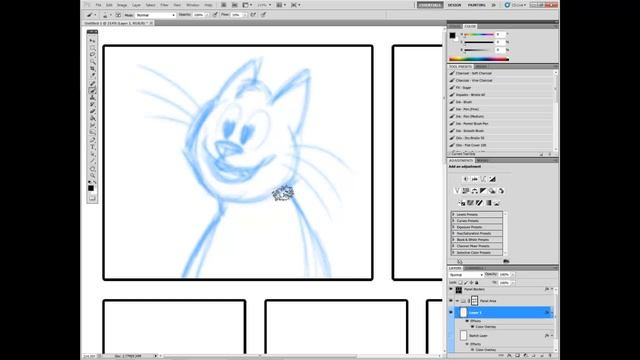This screenshot has height=360, width=640.
Task: Toggle tablet pressure controls size
Action: (263, 15)
